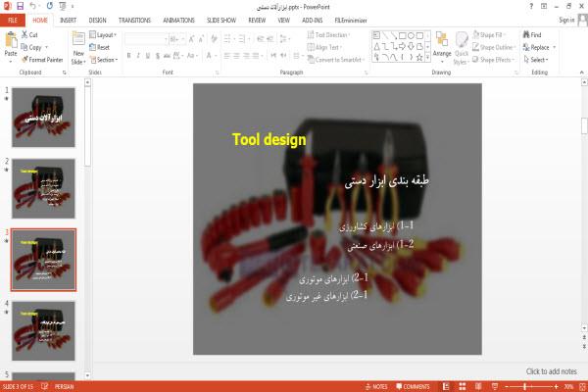
Task: Switch to the TRANSITIONS tab
Action: click(134, 21)
